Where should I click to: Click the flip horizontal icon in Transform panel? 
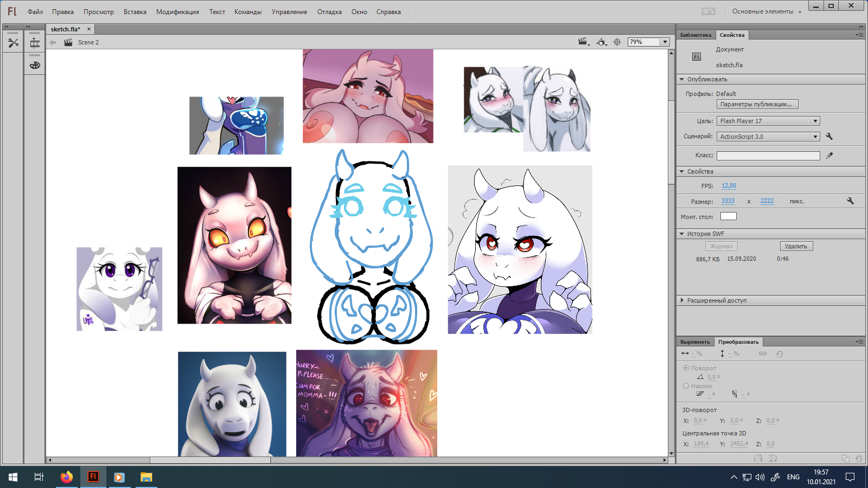[758, 459]
